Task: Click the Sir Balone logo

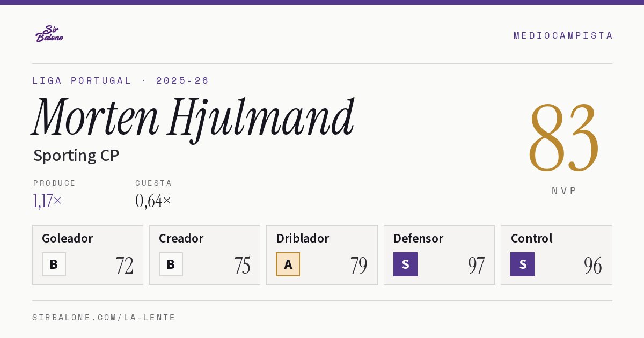Action: [x=49, y=34]
